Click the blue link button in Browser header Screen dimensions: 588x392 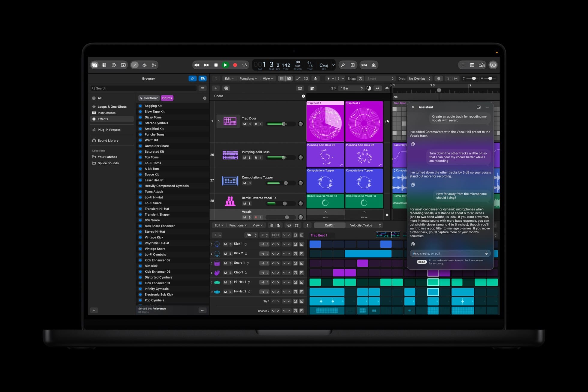[192, 79]
